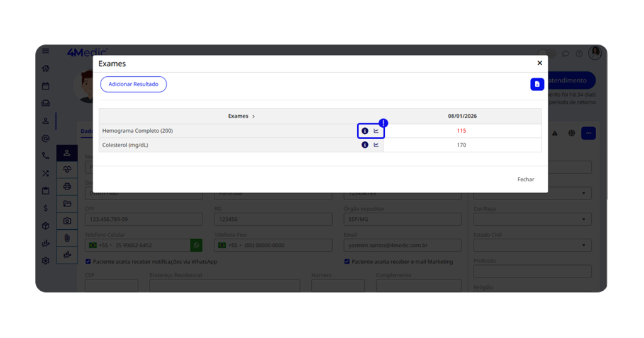
Task: Show chart for Hemograma Completo results
Action: (376, 131)
